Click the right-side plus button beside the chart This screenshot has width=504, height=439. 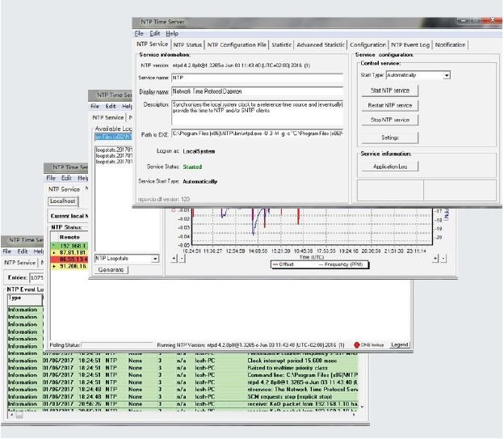(434, 258)
